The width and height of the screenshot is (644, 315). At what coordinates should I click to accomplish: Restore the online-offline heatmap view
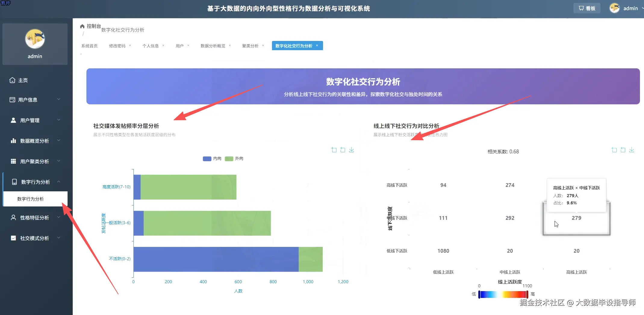click(x=623, y=150)
